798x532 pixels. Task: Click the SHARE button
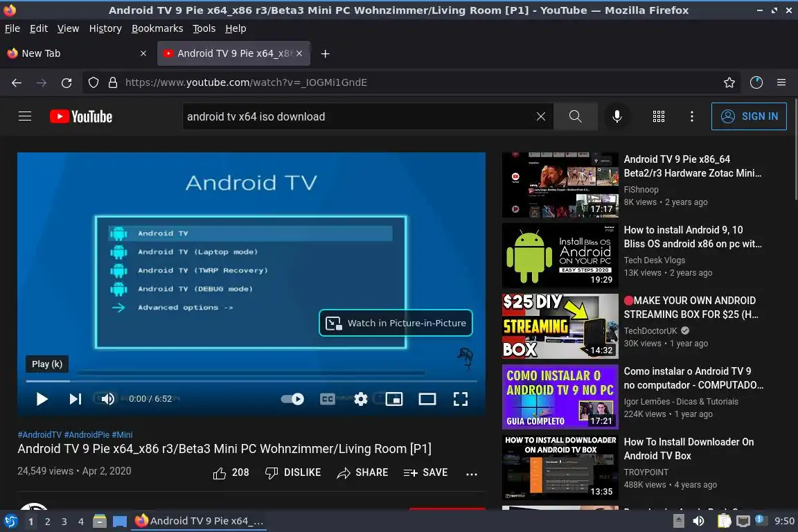pos(362,473)
